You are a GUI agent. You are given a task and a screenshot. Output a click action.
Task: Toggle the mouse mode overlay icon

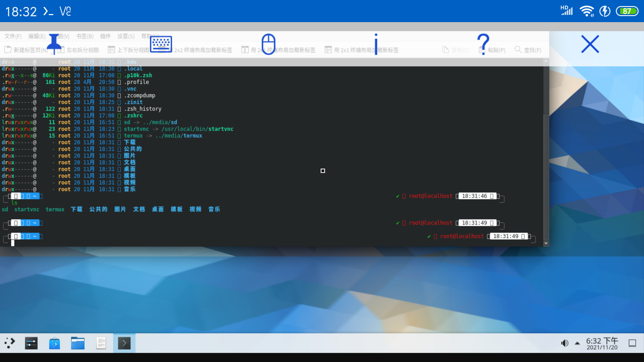[x=268, y=44]
